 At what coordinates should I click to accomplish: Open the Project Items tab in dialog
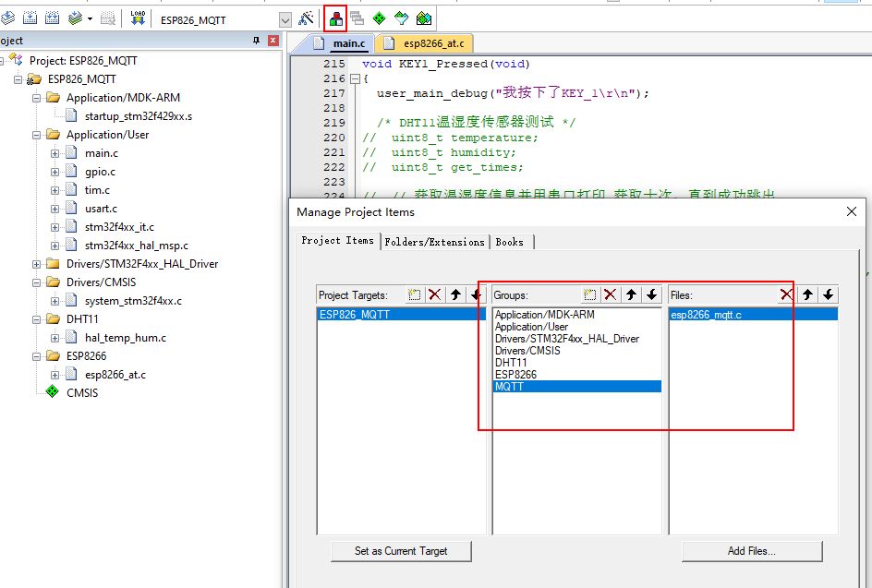point(337,240)
